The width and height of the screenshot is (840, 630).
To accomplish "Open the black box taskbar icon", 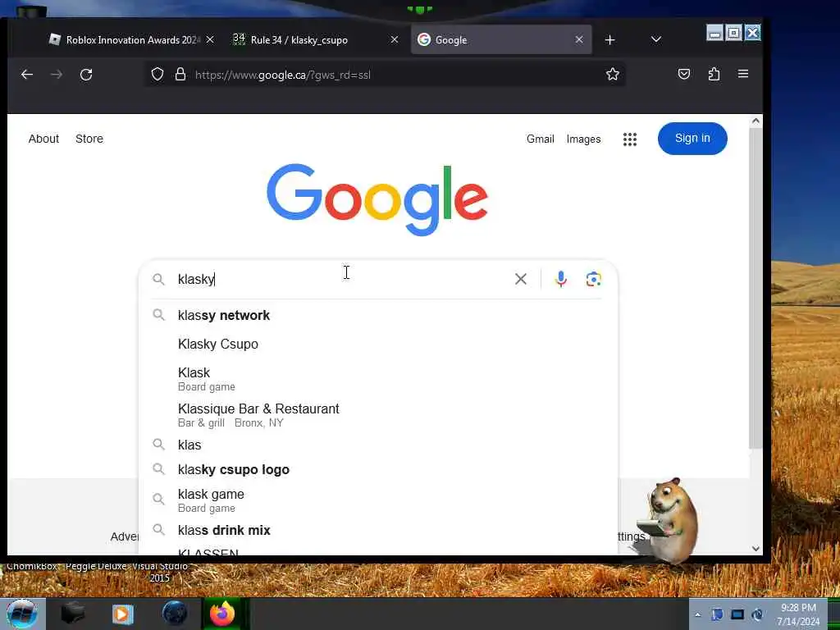I will 73,614.
